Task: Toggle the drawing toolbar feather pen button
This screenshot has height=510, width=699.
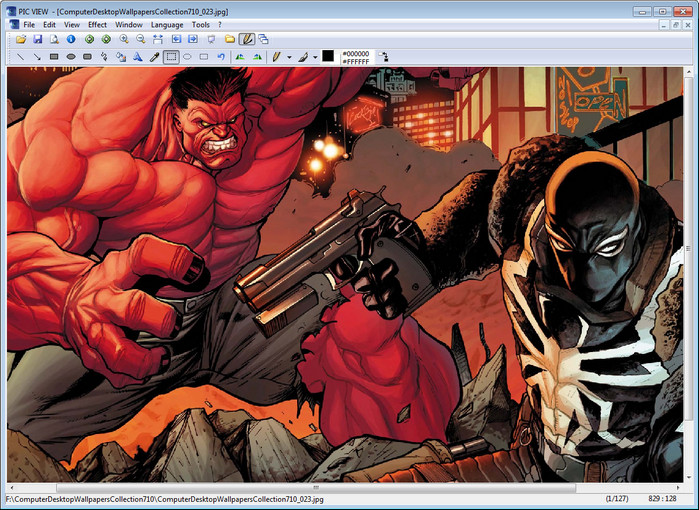Action: pyautogui.click(x=247, y=39)
